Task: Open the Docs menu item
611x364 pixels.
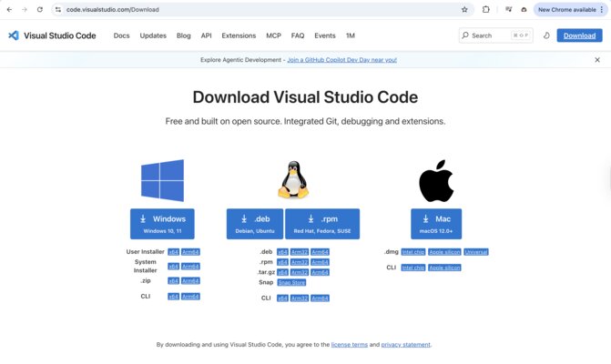Action: [x=122, y=35]
